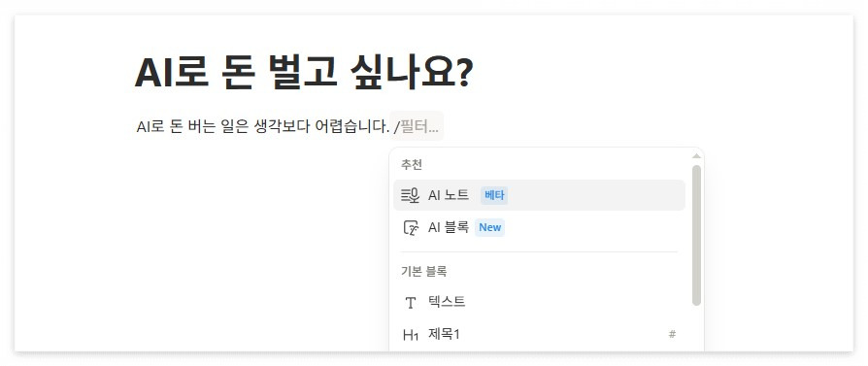Insert a 텍스트 basic block
Image resolution: width=868 pixels, height=366 pixels.
[x=539, y=302]
